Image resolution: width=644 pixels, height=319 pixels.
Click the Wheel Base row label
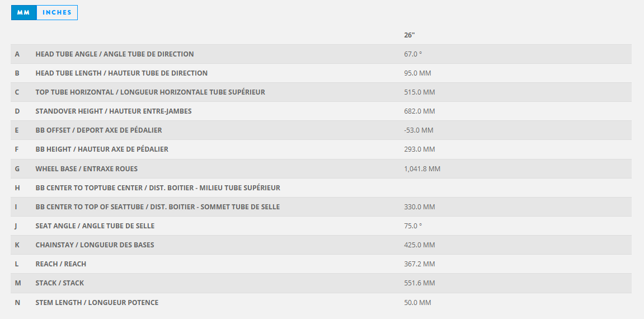pyautogui.click(x=86, y=168)
